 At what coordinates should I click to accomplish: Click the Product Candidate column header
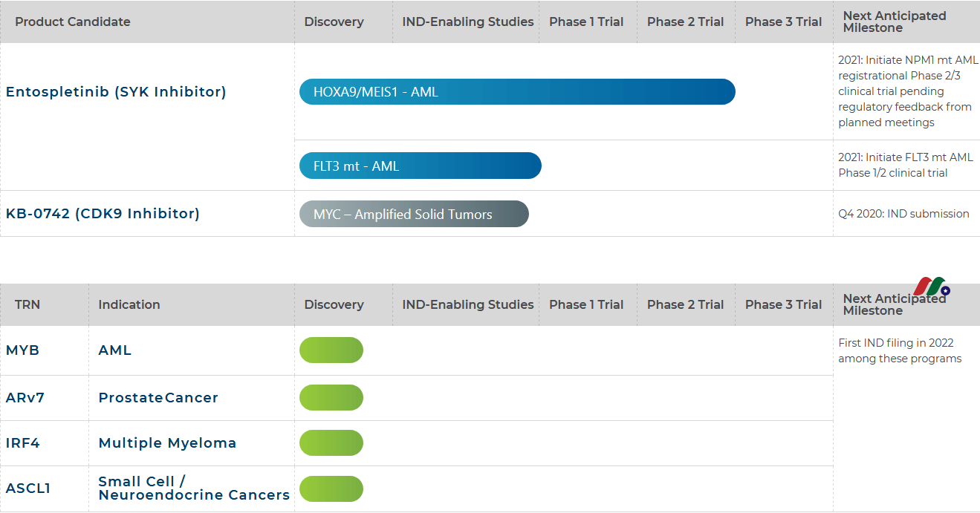coord(73,22)
